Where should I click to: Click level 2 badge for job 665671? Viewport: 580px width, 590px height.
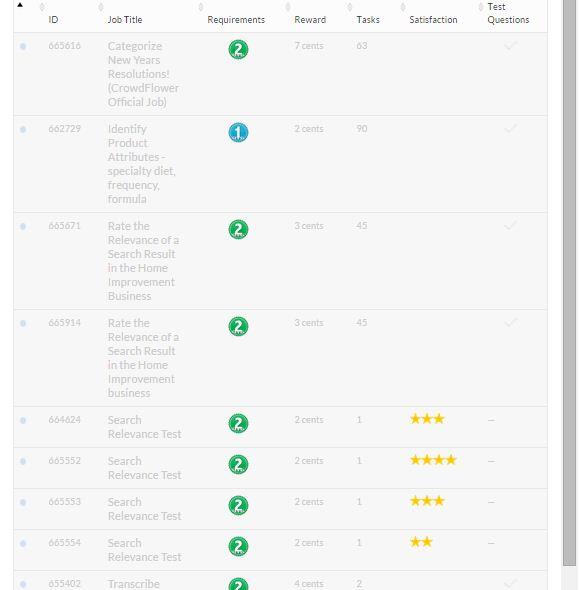238,230
